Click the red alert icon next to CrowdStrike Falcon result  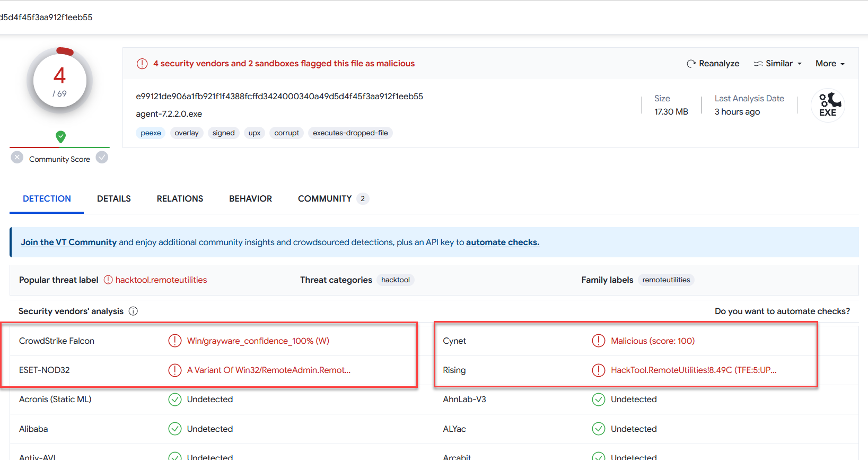[x=175, y=341]
